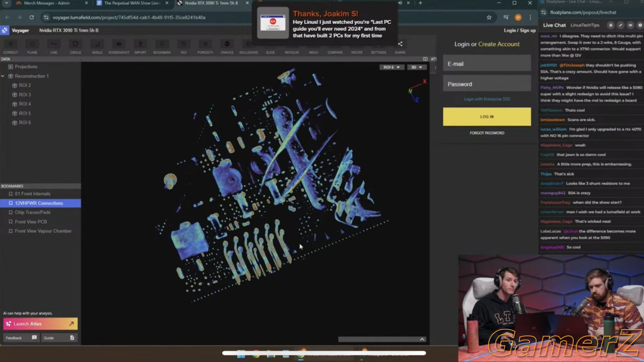Click the pencil icon in Live Chat header
The image size is (644, 362).
pos(620,25)
